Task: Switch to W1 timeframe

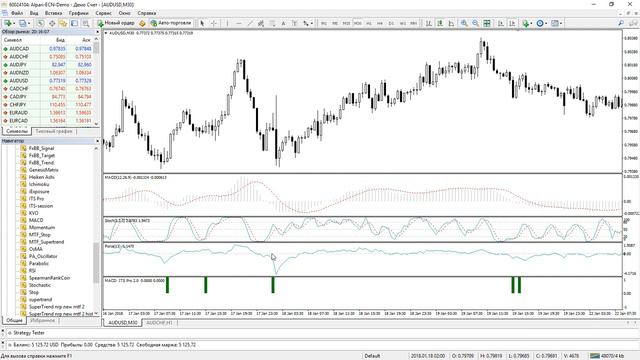Action: 402,23
